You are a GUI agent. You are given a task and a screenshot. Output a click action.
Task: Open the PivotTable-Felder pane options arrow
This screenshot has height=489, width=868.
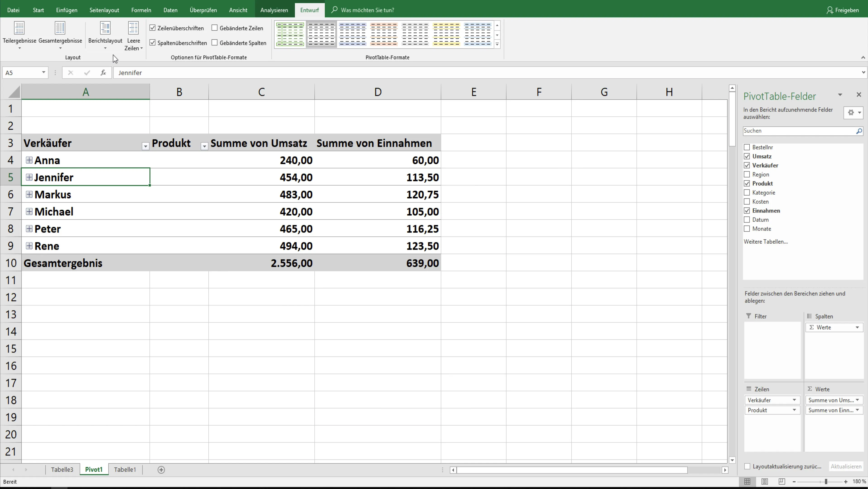coord(840,95)
